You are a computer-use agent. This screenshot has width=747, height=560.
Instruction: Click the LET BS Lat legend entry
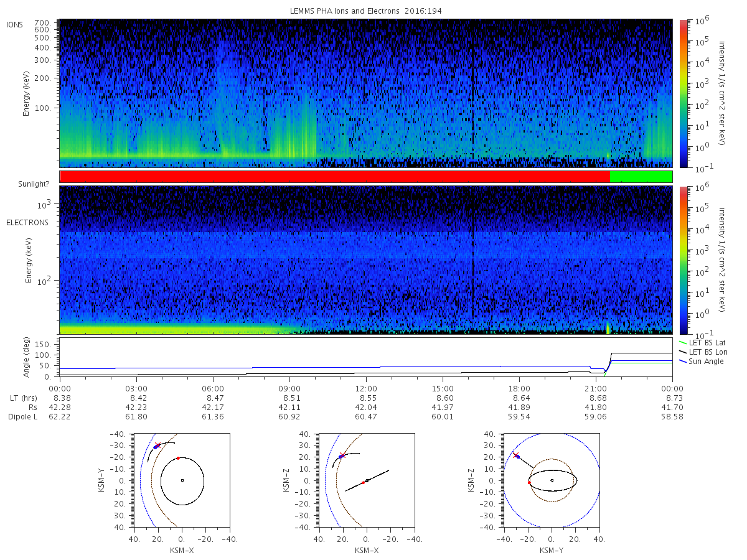point(703,343)
